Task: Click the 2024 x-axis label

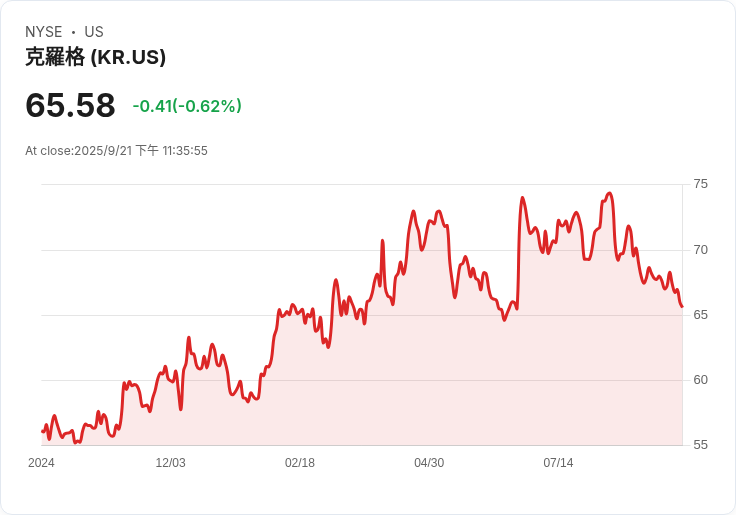Action: (41, 463)
